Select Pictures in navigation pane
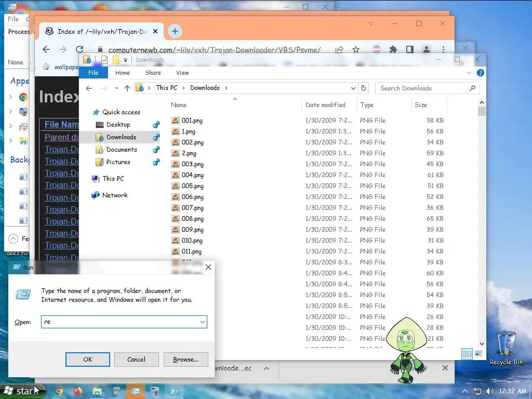This screenshot has height=399, width=532. (x=118, y=162)
